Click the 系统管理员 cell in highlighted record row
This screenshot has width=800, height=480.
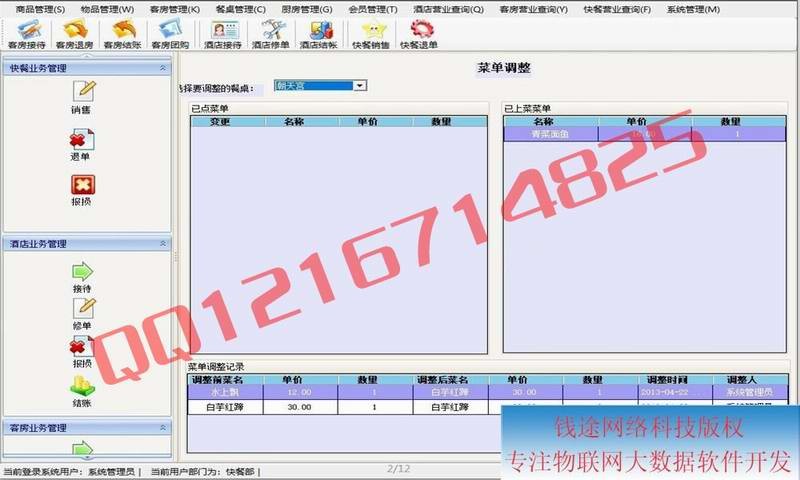pos(749,392)
